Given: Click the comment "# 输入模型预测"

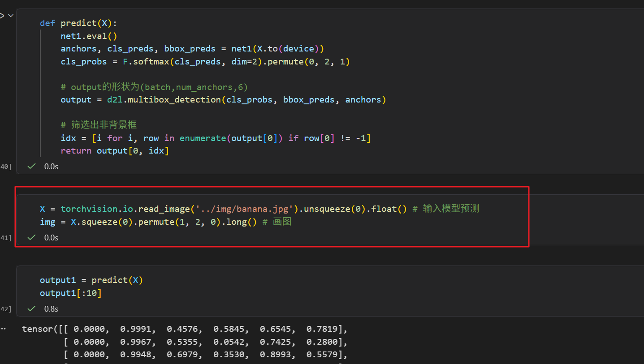Looking at the screenshot, I should pyautogui.click(x=445, y=209).
